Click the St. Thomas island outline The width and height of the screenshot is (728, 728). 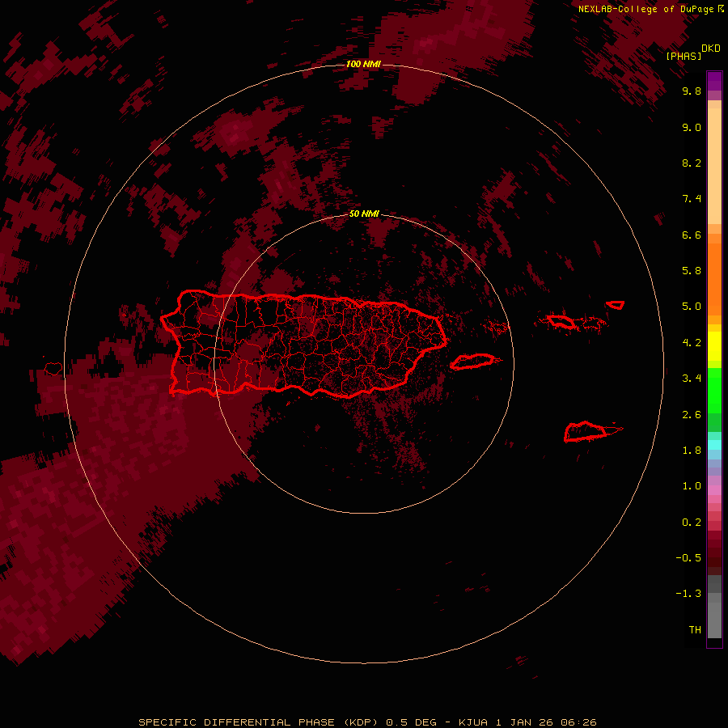[x=562, y=321]
